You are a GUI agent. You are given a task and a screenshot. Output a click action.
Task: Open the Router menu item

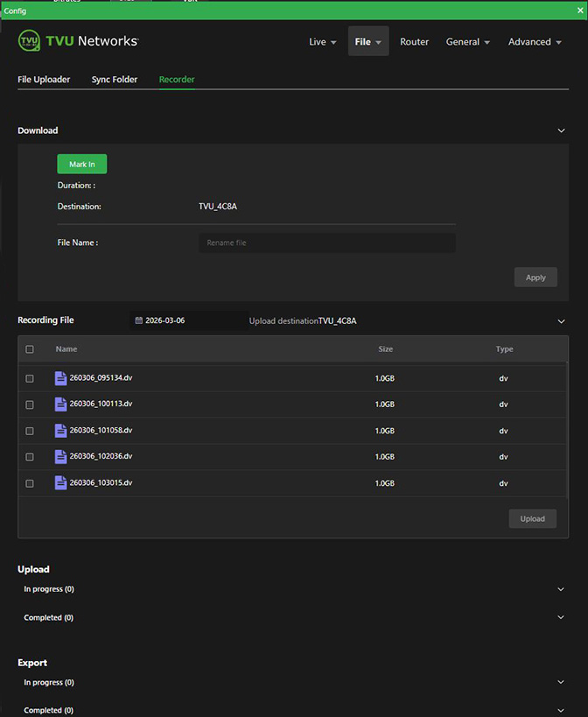coord(415,42)
